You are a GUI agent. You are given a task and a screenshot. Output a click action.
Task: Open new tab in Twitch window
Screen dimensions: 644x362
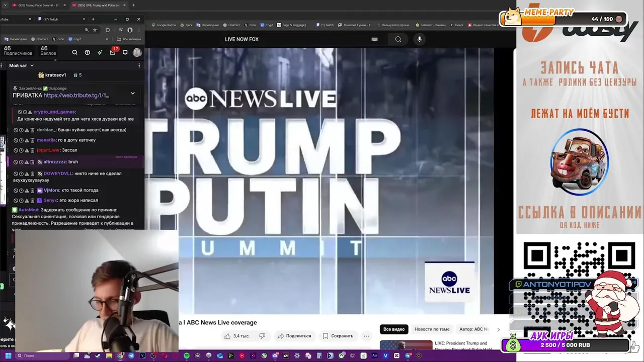(93, 19)
